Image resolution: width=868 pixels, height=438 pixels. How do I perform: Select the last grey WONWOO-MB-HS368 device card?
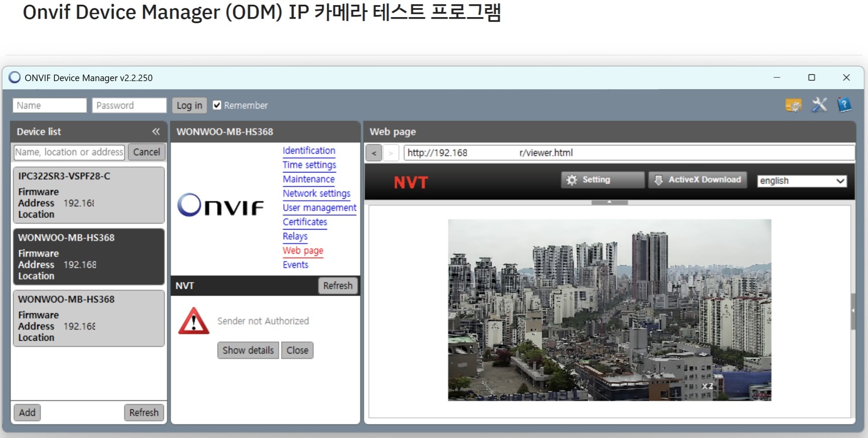pos(89,318)
